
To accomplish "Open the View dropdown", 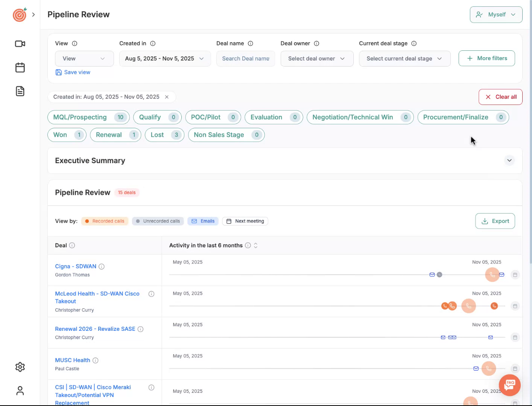I will pyautogui.click(x=84, y=59).
